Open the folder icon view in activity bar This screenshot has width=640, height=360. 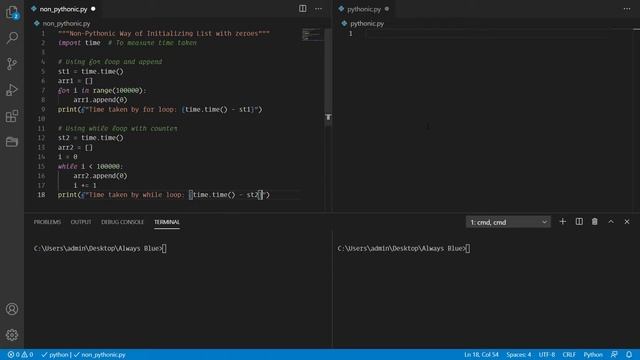click(12, 142)
